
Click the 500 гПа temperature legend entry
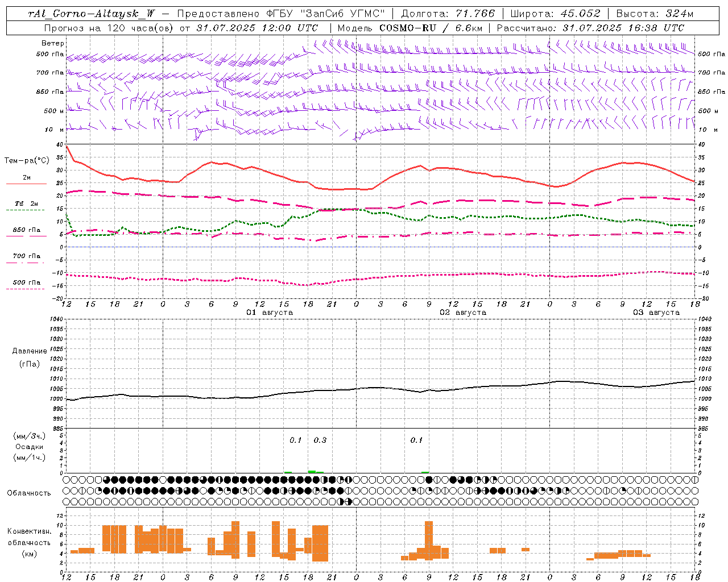(x=26, y=282)
